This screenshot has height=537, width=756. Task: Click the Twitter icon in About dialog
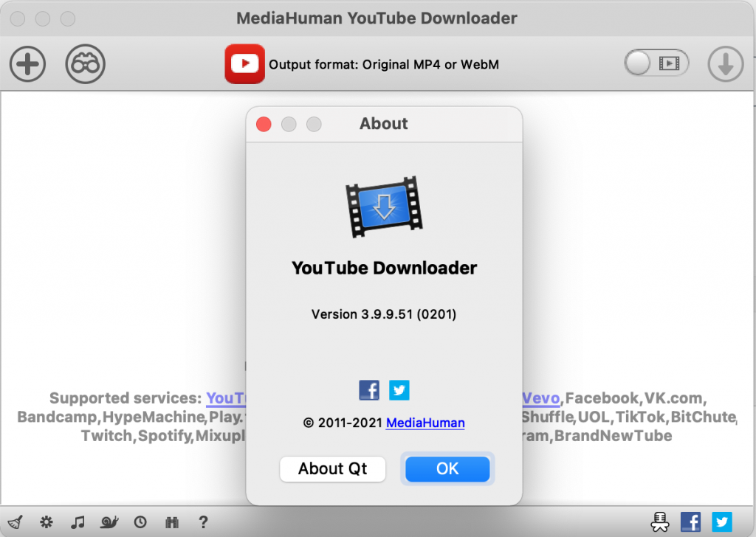(x=399, y=390)
